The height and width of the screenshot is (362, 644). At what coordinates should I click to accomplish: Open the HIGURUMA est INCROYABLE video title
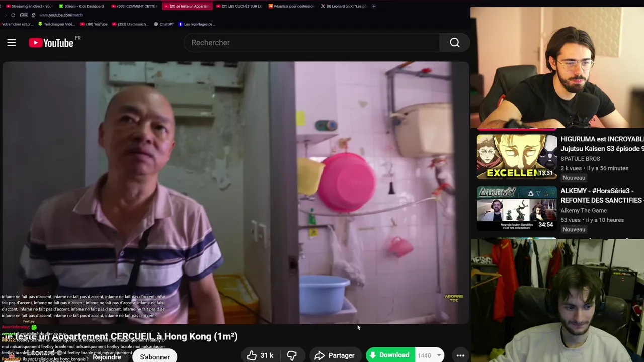pyautogui.click(x=602, y=144)
